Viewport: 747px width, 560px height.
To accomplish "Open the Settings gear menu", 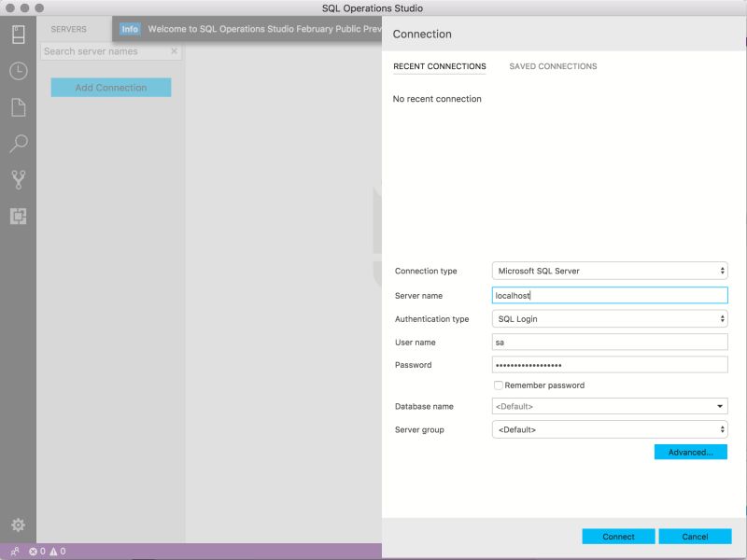I will click(19, 525).
